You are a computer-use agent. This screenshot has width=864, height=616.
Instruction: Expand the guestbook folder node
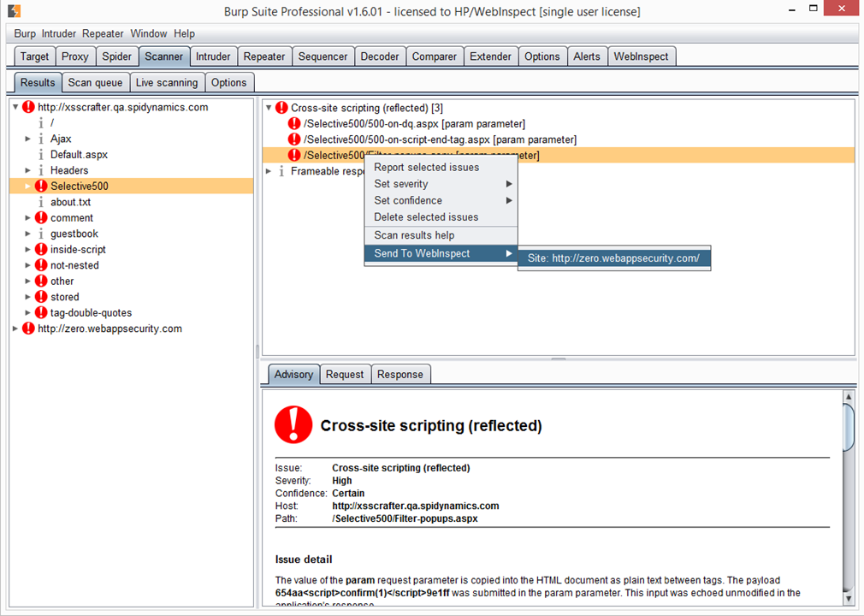point(27,234)
